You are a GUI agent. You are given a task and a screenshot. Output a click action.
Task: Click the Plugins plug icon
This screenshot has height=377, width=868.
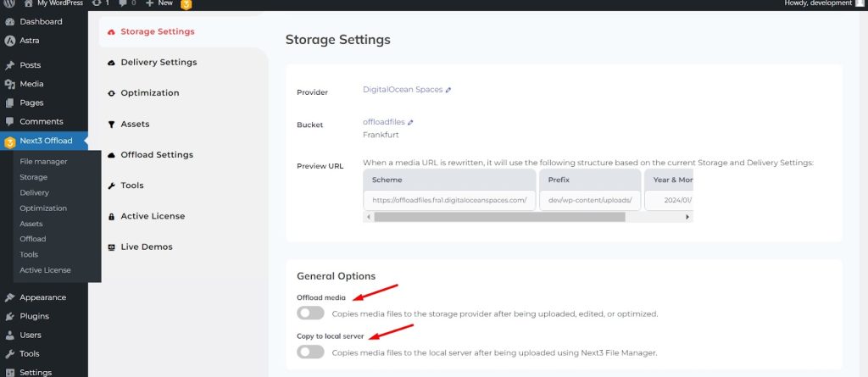[x=9, y=316]
